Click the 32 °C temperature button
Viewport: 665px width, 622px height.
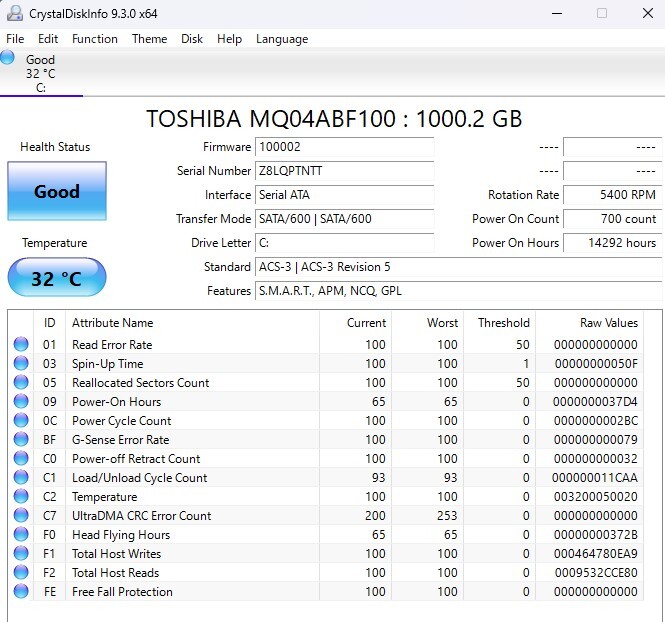pos(56,278)
